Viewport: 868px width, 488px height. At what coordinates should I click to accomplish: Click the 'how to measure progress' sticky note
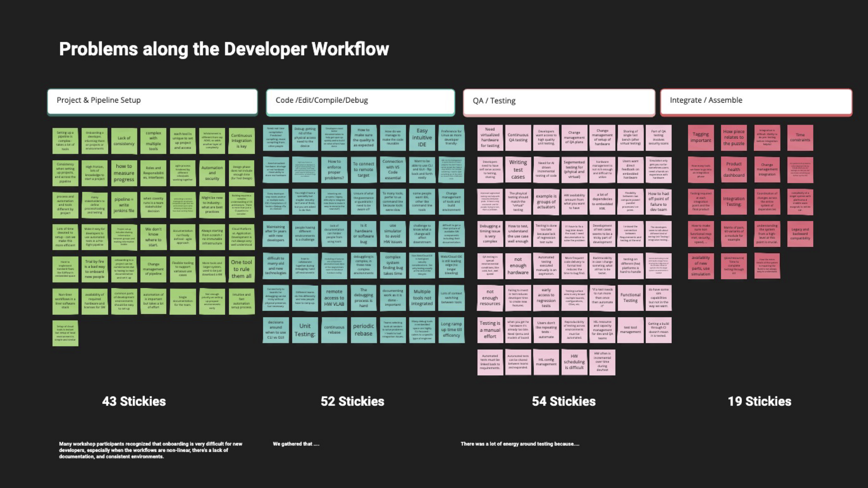pos(124,173)
